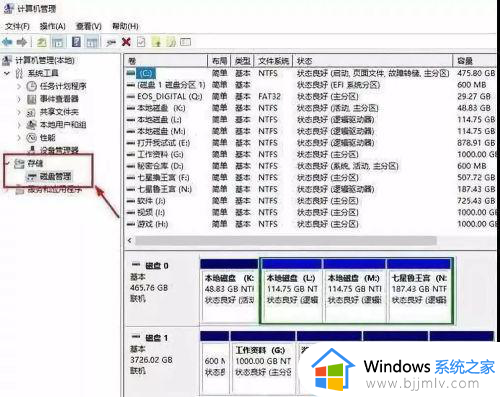Sort by the 容量 column header
Viewport: 500px width, 397px height.
pyautogui.click(x=475, y=61)
